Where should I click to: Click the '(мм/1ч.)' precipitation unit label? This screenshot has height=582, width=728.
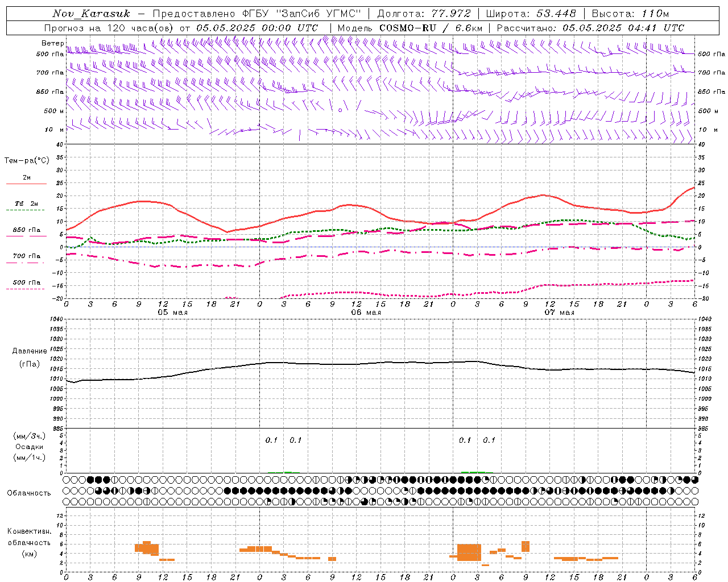pyautogui.click(x=30, y=458)
